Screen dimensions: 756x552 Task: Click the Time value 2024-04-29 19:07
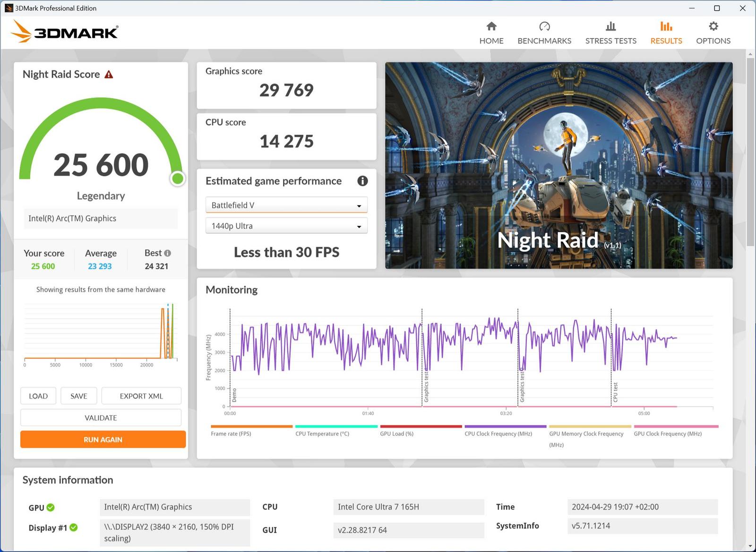click(x=642, y=507)
